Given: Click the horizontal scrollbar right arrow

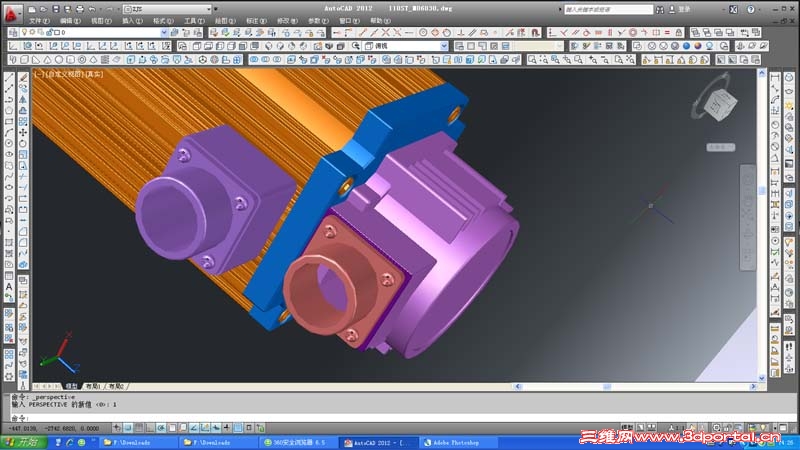Looking at the screenshot, I should tap(754, 387).
